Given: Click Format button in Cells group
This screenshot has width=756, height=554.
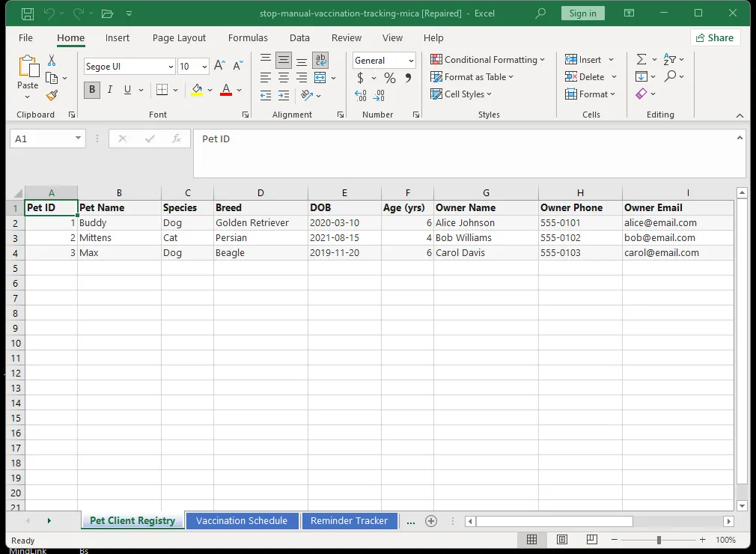Looking at the screenshot, I should pos(590,94).
